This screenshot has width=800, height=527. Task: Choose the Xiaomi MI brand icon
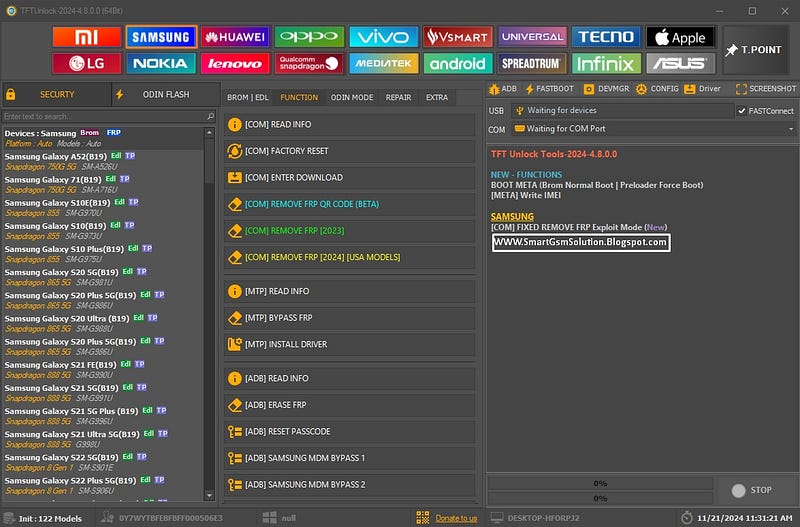pos(87,37)
